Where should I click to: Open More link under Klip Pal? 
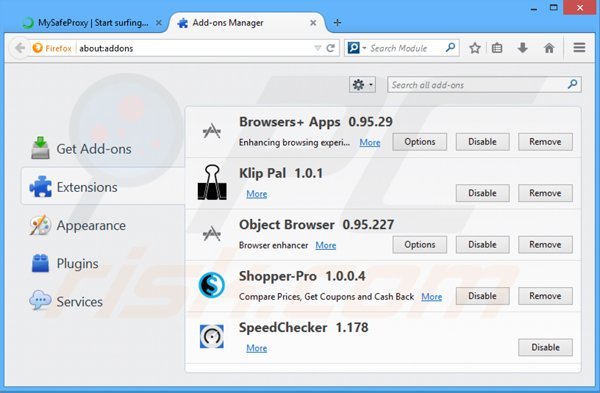click(x=256, y=194)
